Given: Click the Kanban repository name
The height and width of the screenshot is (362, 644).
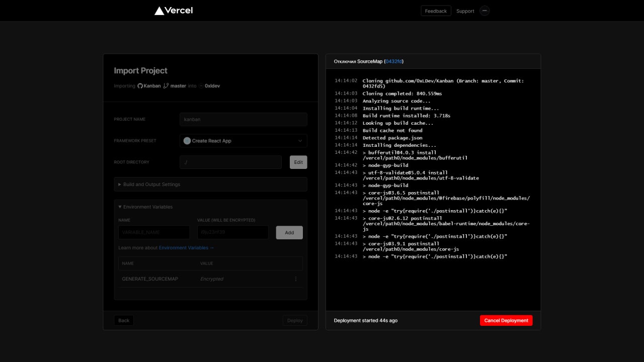Looking at the screenshot, I should 152,86.
